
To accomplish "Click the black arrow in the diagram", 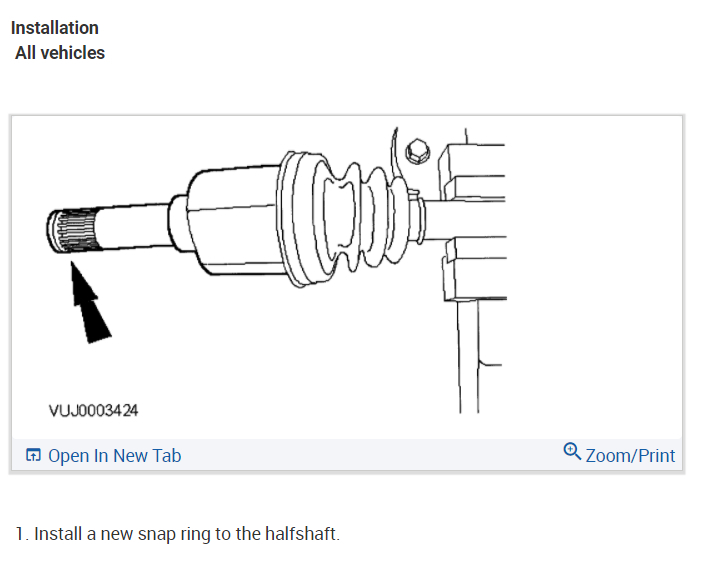I will pos(90,304).
